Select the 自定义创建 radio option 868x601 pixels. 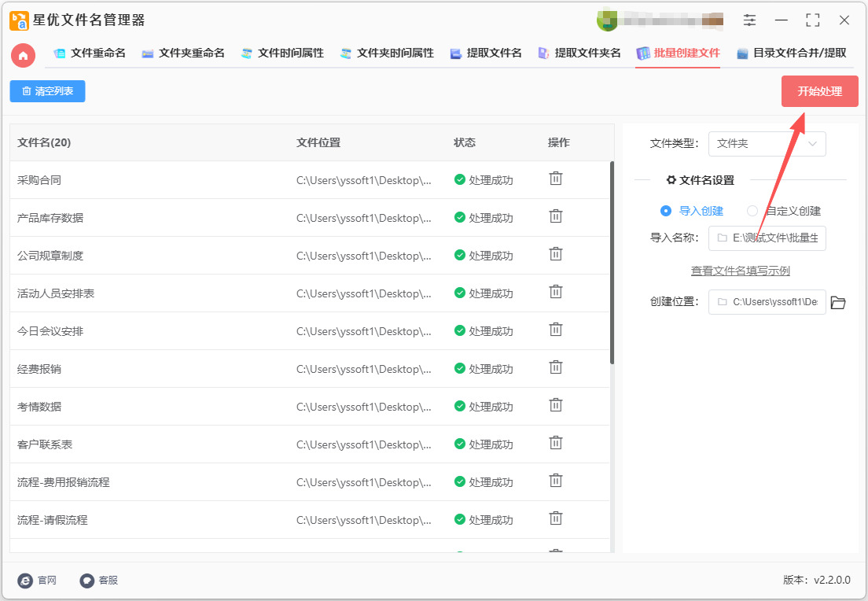(x=784, y=211)
